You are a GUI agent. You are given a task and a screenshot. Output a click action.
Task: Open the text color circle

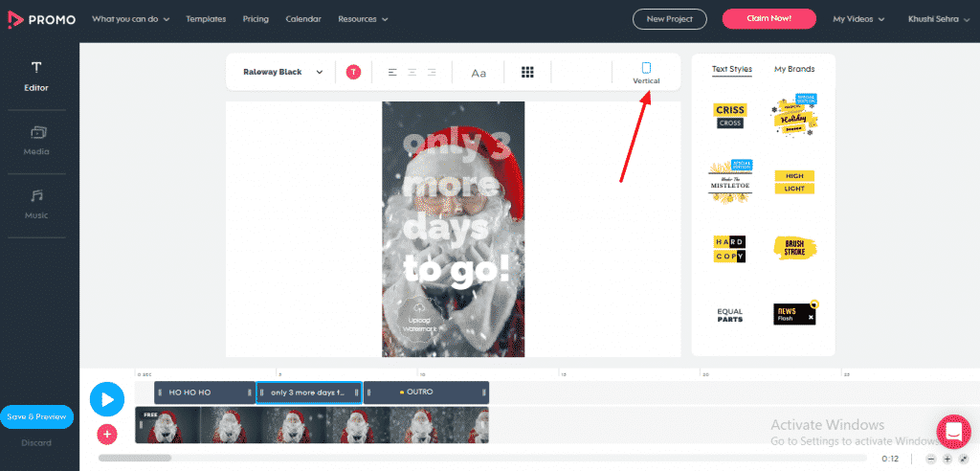tap(354, 72)
